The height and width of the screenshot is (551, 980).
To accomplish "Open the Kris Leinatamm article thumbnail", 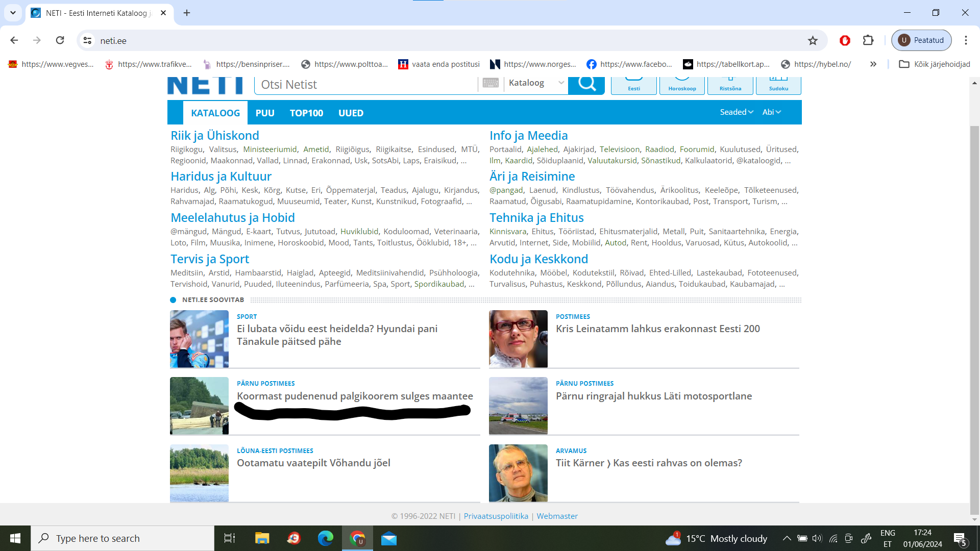I will tap(518, 339).
